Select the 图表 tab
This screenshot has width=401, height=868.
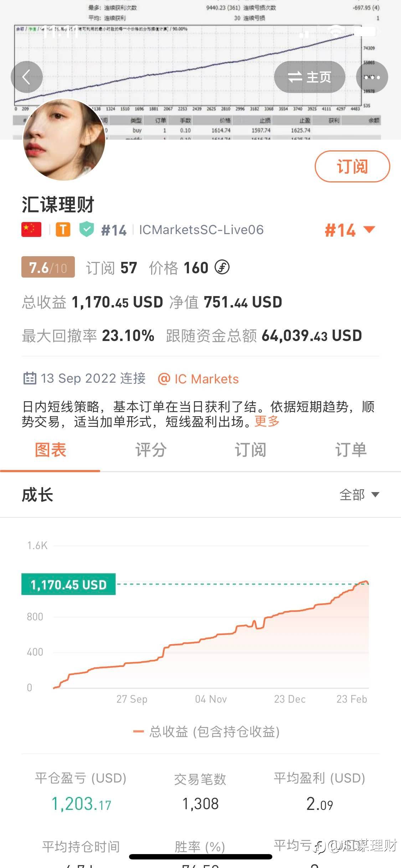[x=50, y=450]
